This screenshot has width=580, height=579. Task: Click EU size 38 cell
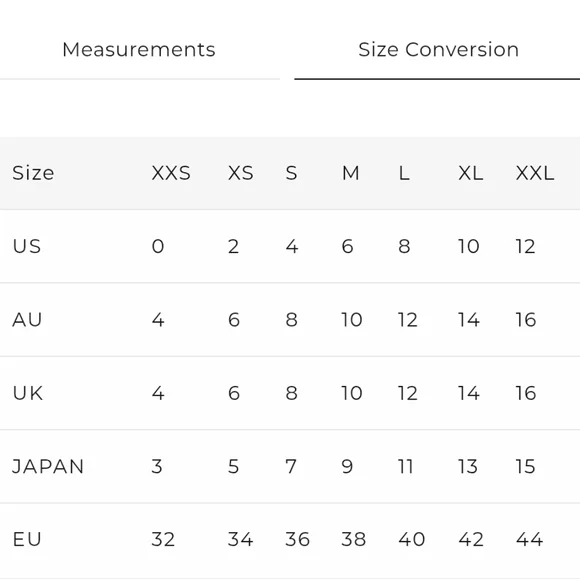pyautogui.click(x=354, y=539)
